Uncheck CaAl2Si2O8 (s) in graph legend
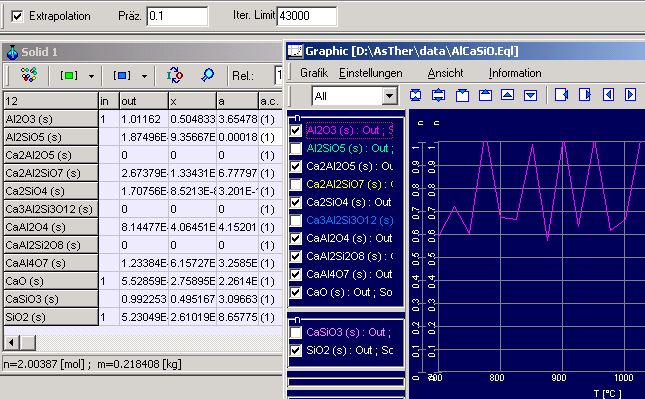 coord(296,256)
